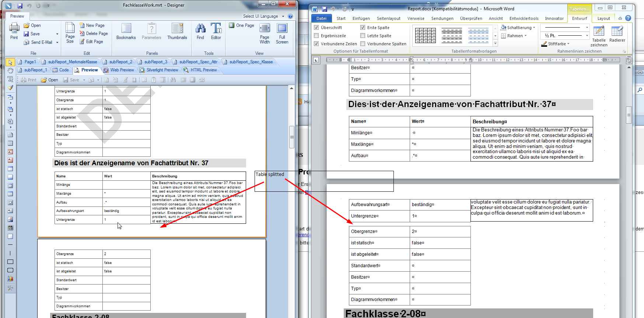644x318 pixels.
Task: Open the Web Preview tab
Action: (119, 70)
